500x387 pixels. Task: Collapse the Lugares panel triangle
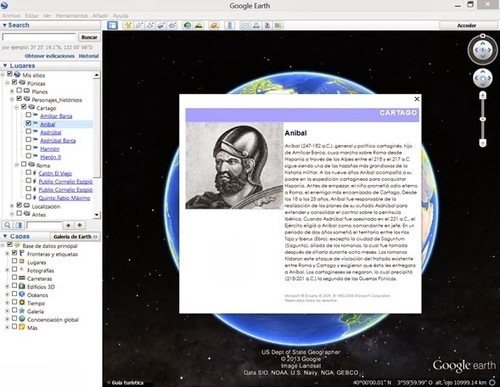(5, 66)
